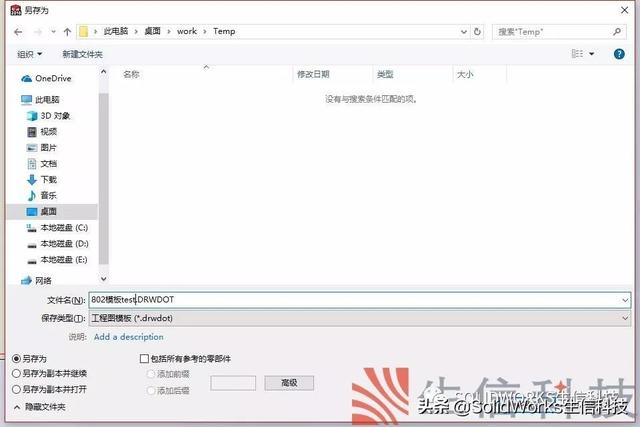This screenshot has height=427, width=640.
Task: Expand the address bar history dropdown
Action: (464, 32)
